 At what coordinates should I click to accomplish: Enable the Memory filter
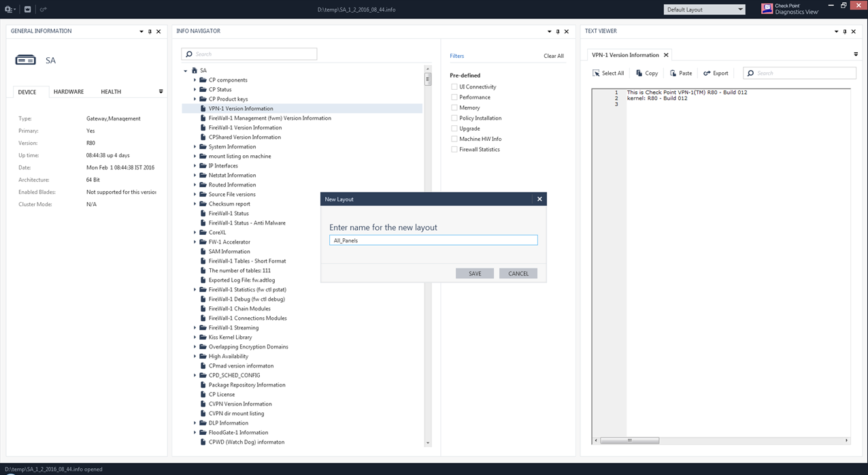pyautogui.click(x=454, y=108)
